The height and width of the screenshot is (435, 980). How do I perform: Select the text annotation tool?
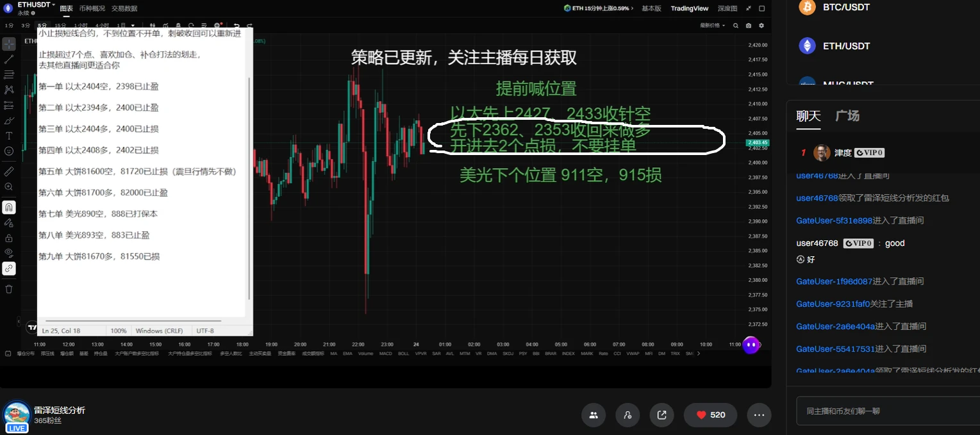[9, 136]
